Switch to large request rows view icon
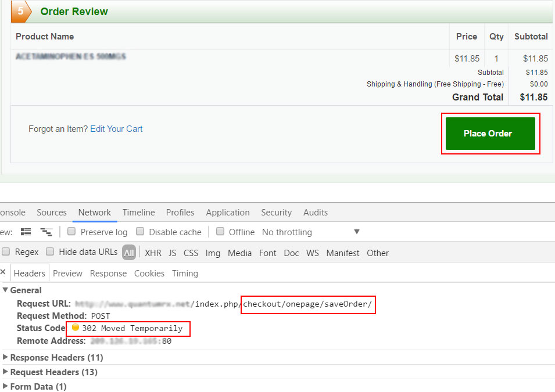The image size is (555, 392). pyautogui.click(x=26, y=232)
